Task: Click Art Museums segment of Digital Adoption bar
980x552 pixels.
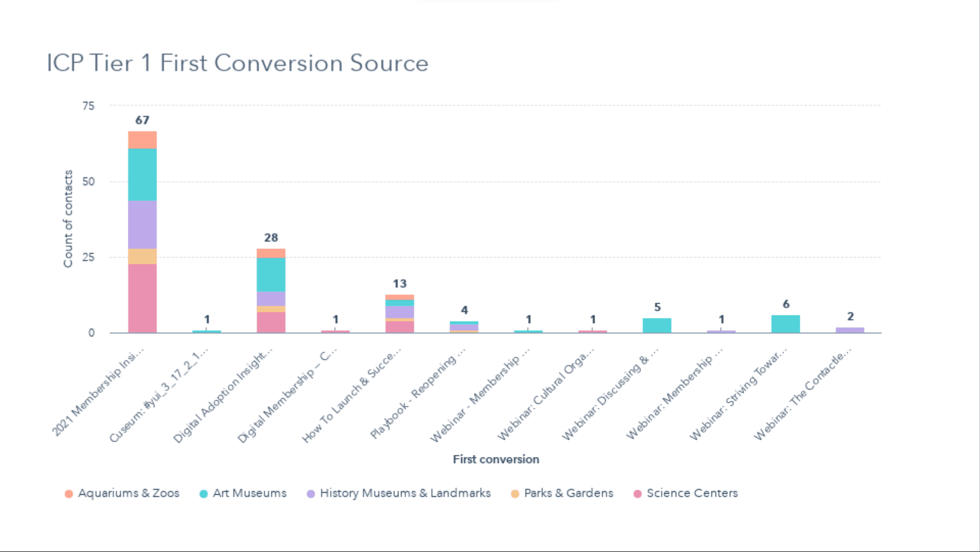Action: (271, 275)
